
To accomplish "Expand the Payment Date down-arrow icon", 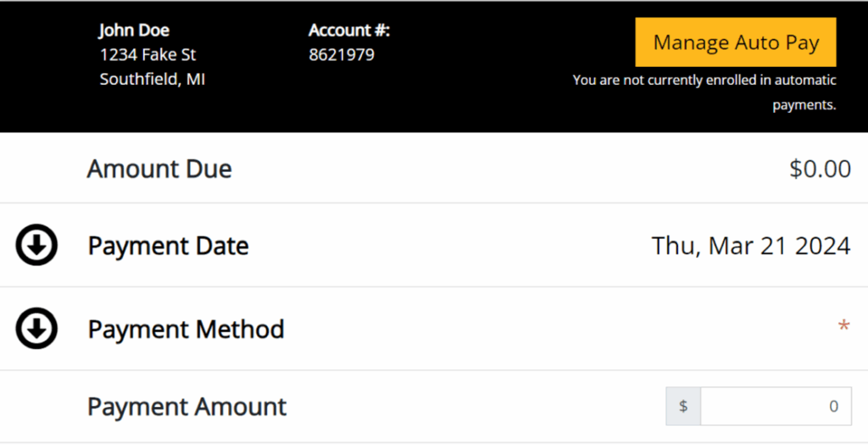I will [36, 246].
